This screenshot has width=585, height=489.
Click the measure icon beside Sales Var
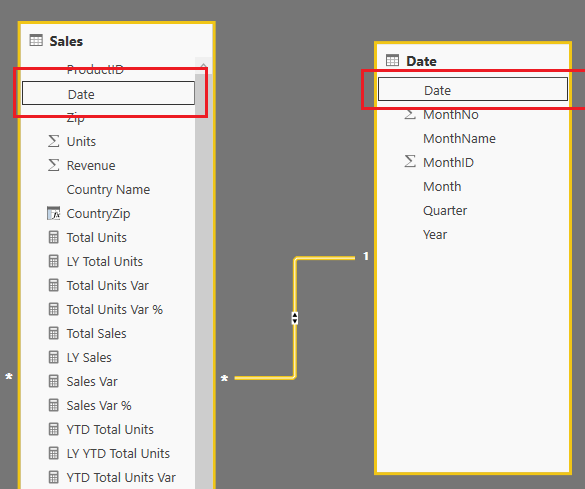coord(54,381)
